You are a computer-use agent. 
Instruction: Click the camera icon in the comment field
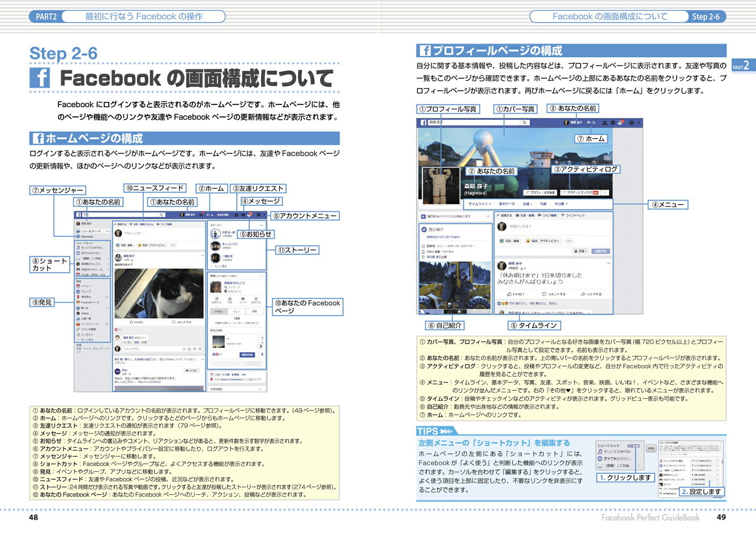(189, 349)
